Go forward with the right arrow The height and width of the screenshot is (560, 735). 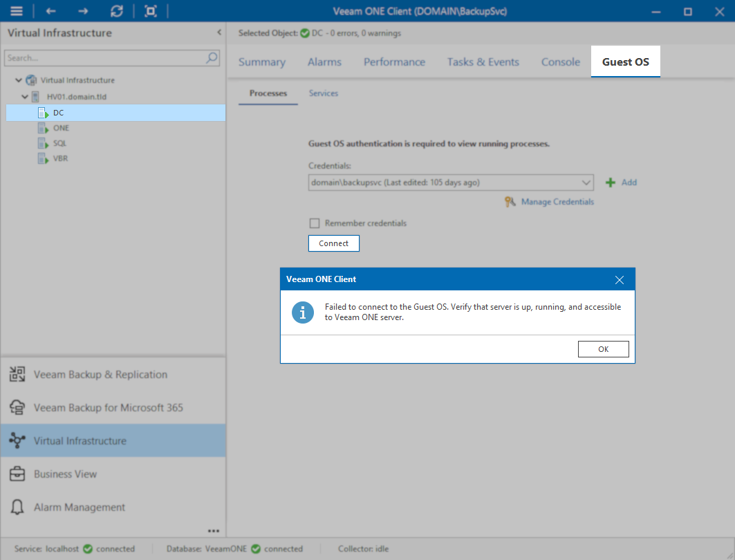pyautogui.click(x=83, y=11)
